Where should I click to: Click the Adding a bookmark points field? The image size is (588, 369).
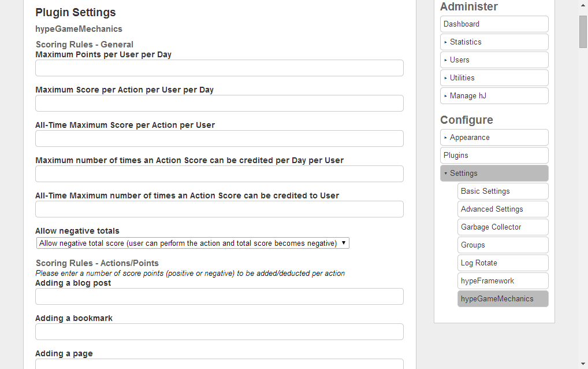(x=219, y=332)
